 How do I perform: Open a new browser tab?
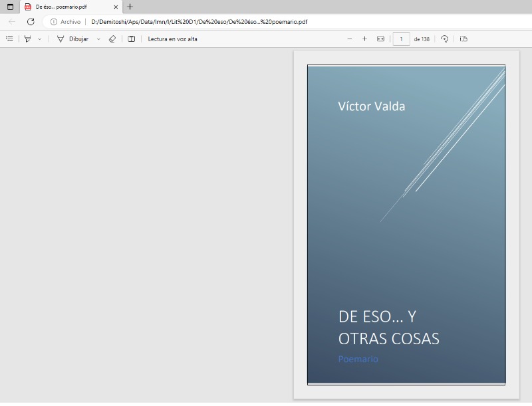click(x=130, y=7)
